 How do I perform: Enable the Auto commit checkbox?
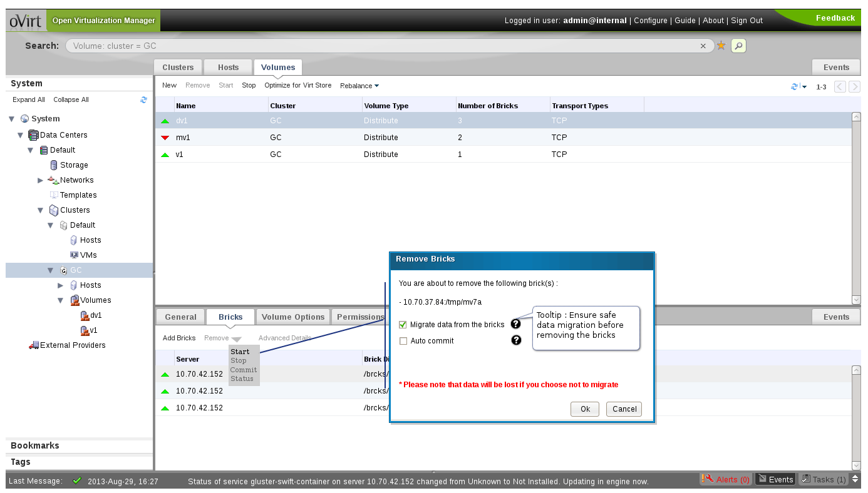(403, 341)
